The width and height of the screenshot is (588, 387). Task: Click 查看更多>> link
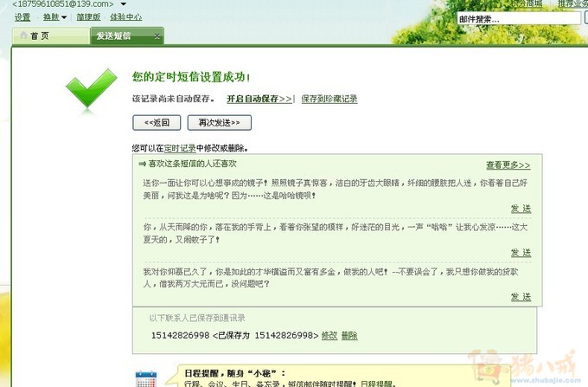tap(508, 164)
